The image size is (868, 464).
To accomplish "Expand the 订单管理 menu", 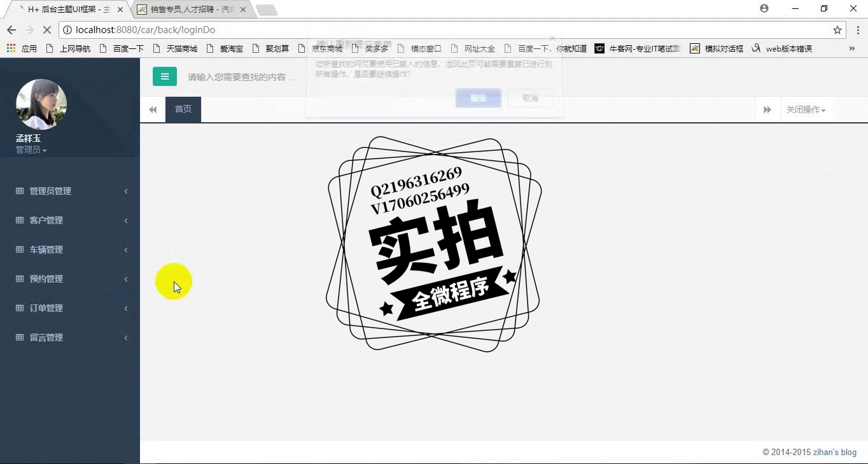I will (70, 308).
